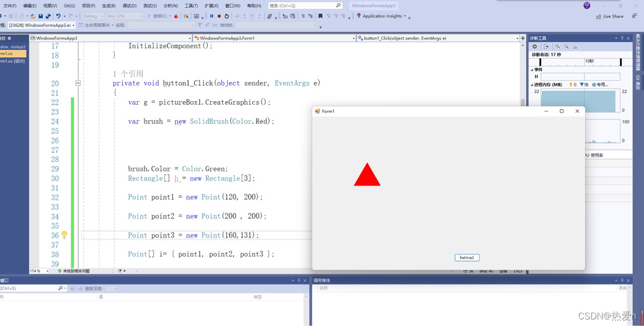Viewport: 644px width, 326px height.
Task: Click the Save All icon in toolbar
Action: (x=48, y=16)
